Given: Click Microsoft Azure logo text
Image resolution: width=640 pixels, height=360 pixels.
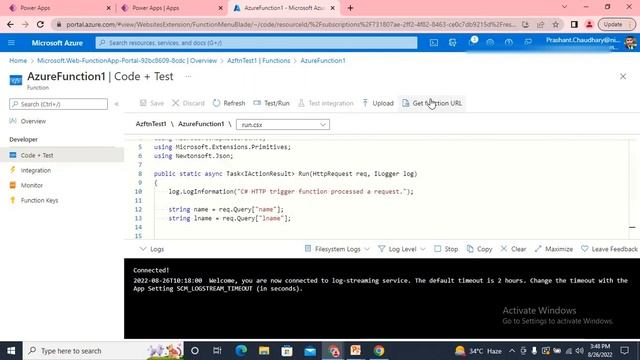Looking at the screenshot, I should coord(57,42).
